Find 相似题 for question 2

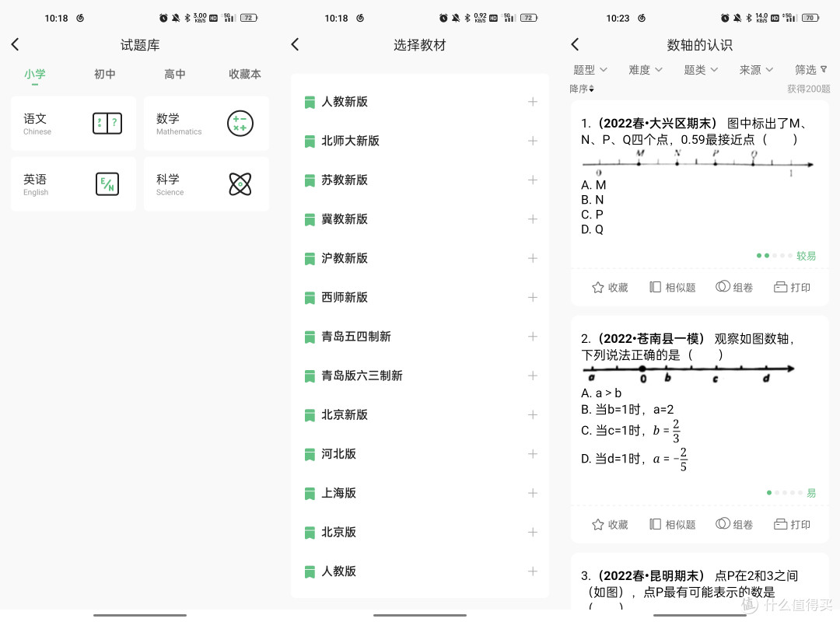tap(672, 524)
